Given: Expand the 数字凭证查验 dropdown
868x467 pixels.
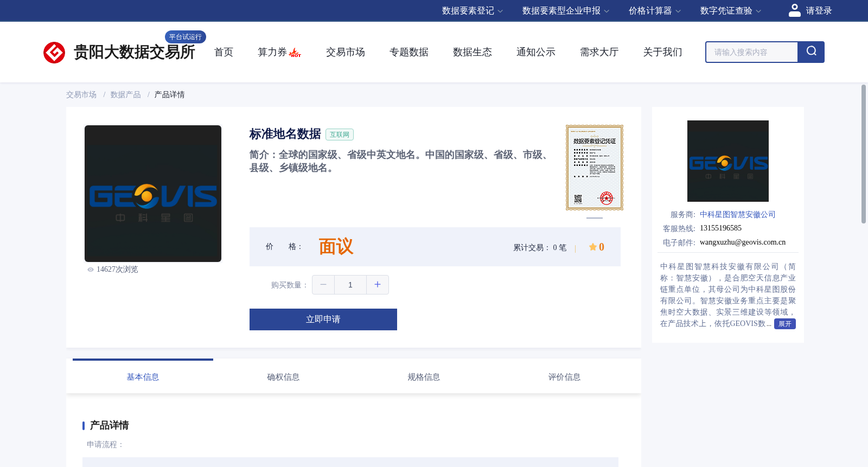Looking at the screenshot, I should (x=731, y=11).
